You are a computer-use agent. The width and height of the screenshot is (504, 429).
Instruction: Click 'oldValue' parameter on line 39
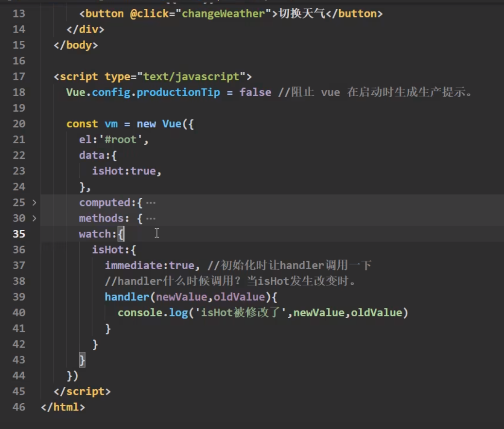tap(239, 297)
